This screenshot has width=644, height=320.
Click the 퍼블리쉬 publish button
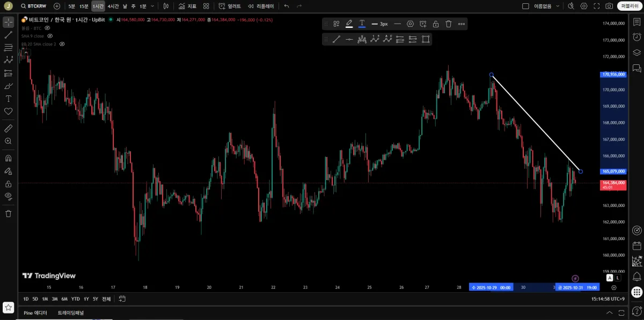(628, 6)
